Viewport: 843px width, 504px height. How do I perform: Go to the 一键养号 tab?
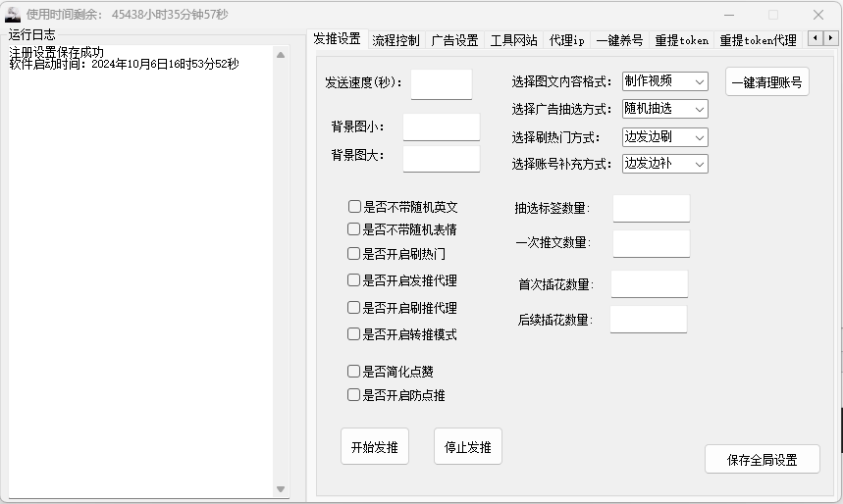point(619,40)
